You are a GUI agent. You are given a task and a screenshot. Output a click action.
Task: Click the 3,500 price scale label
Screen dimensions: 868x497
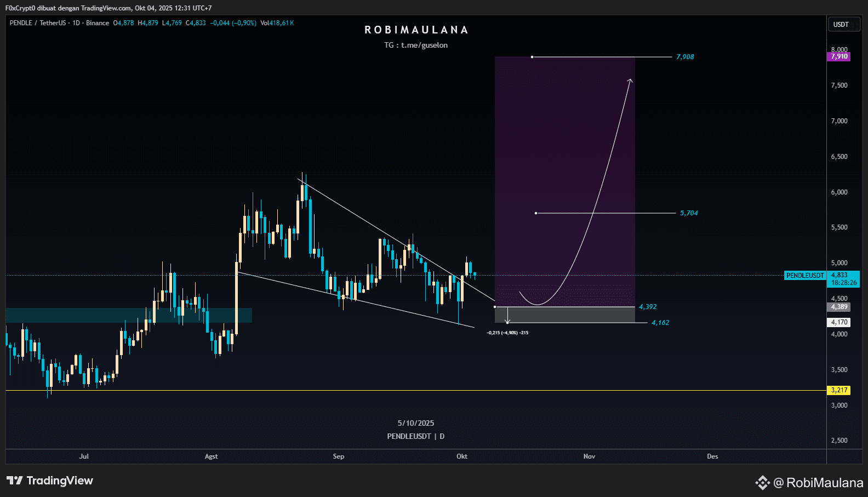click(x=839, y=370)
